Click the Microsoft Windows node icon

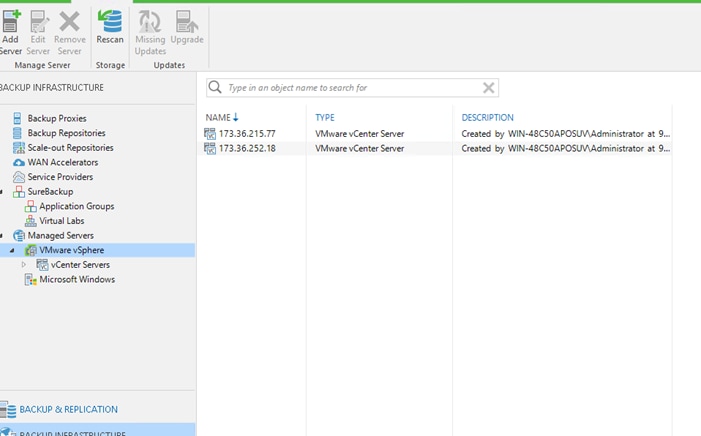[30, 280]
